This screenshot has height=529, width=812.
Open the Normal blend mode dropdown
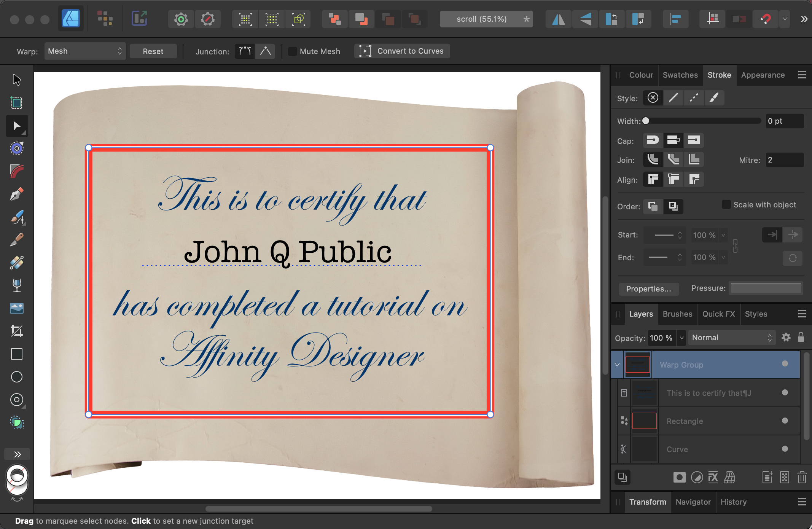pos(731,338)
